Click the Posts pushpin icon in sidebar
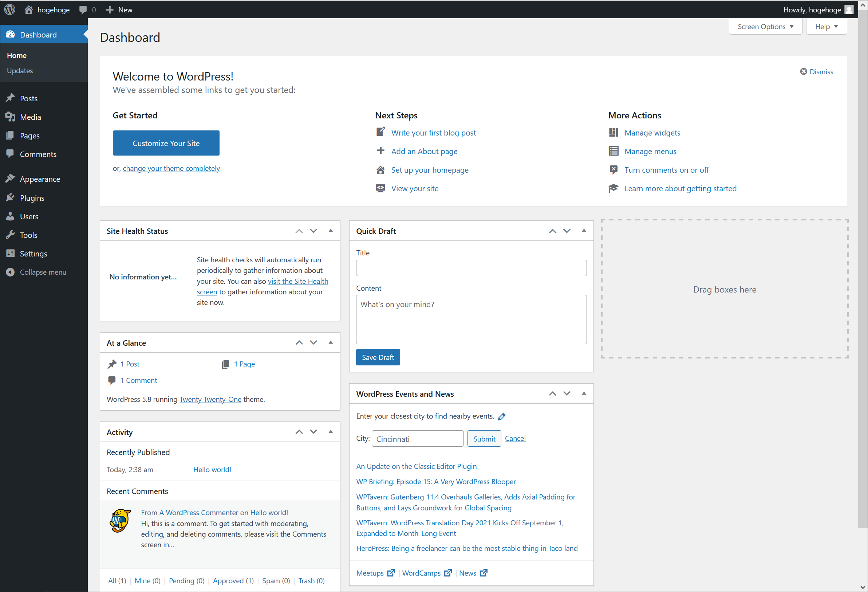The width and height of the screenshot is (868, 592). coord(10,98)
